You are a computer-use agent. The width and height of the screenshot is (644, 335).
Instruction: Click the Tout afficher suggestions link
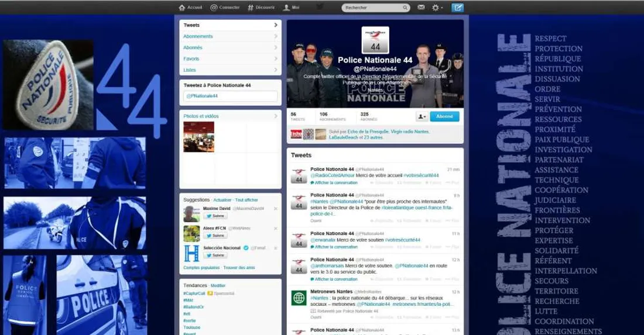coord(246,200)
